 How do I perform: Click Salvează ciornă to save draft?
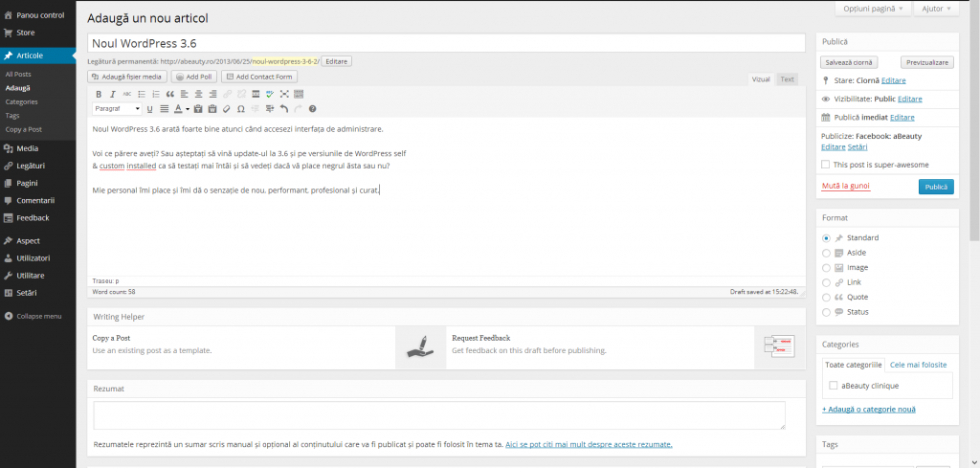[x=850, y=62]
